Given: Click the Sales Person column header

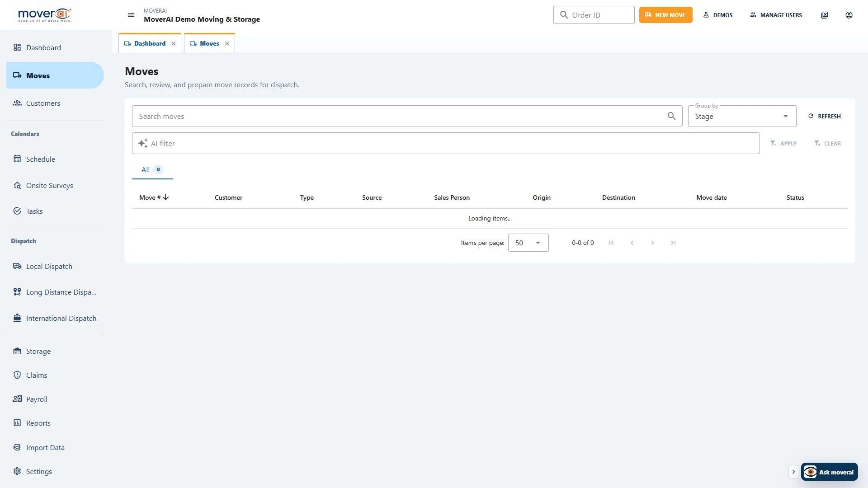Looking at the screenshot, I should pos(452,197).
